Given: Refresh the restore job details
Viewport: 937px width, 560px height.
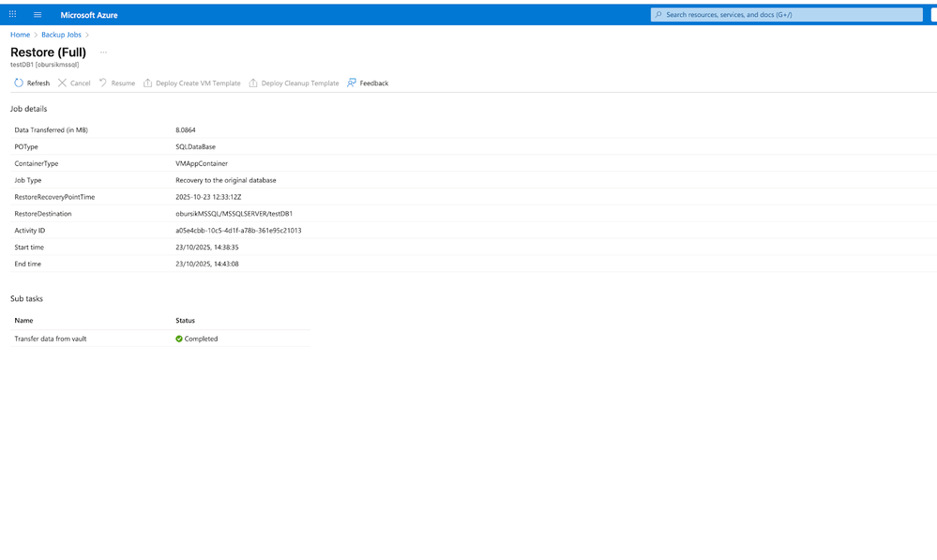Looking at the screenshot, I should [x=32, y=83].
